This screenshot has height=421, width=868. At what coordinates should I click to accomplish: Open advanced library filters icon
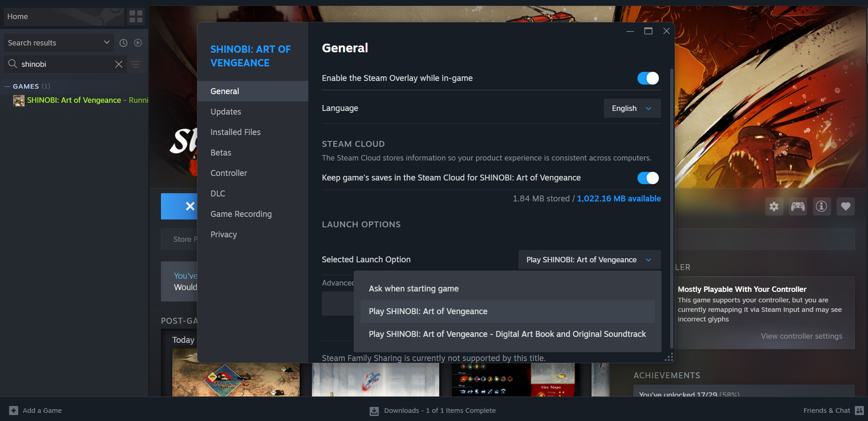[135, 64]
